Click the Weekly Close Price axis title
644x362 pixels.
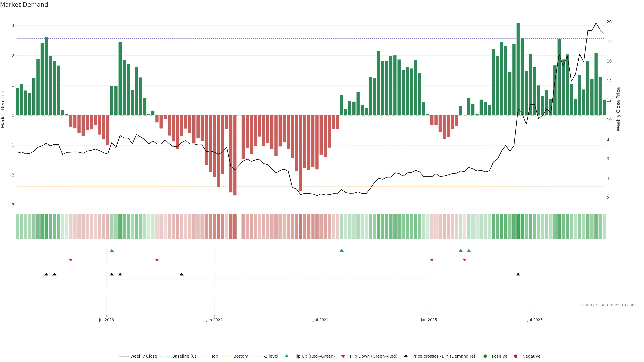(x=618, y=109)
